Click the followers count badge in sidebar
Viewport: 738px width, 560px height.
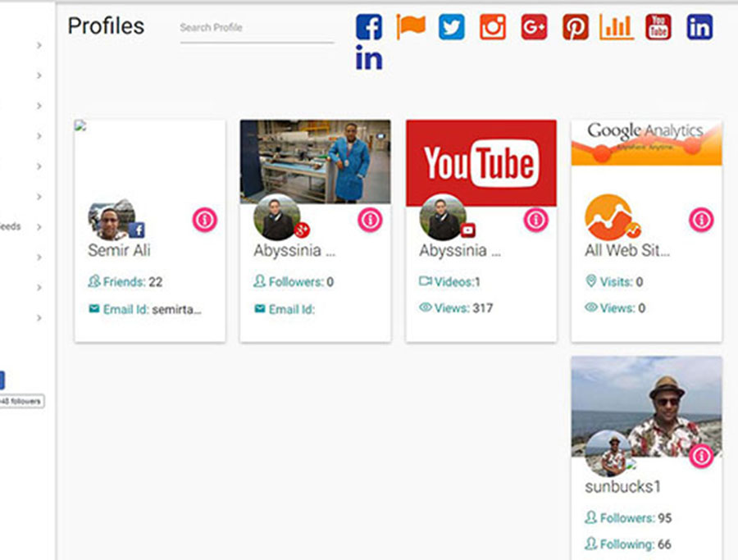21,402
